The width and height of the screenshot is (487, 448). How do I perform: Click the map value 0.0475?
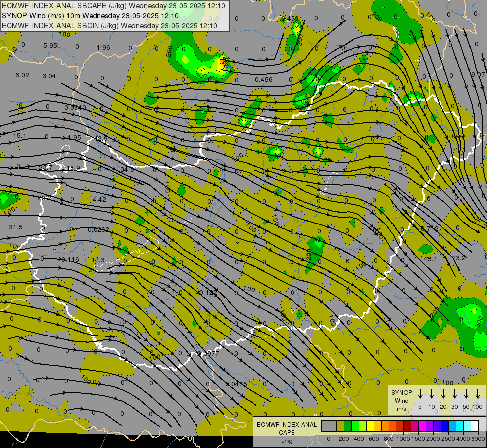[x=236, y=384]
